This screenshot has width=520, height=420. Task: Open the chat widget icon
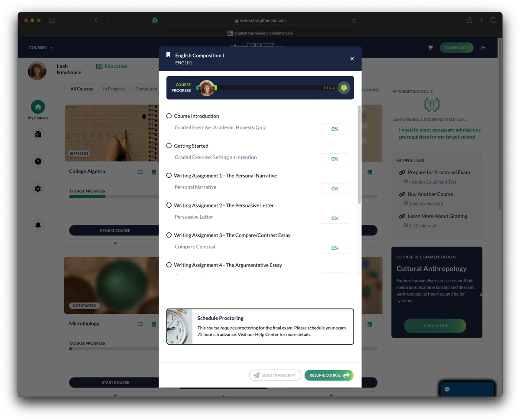(447, 389)
